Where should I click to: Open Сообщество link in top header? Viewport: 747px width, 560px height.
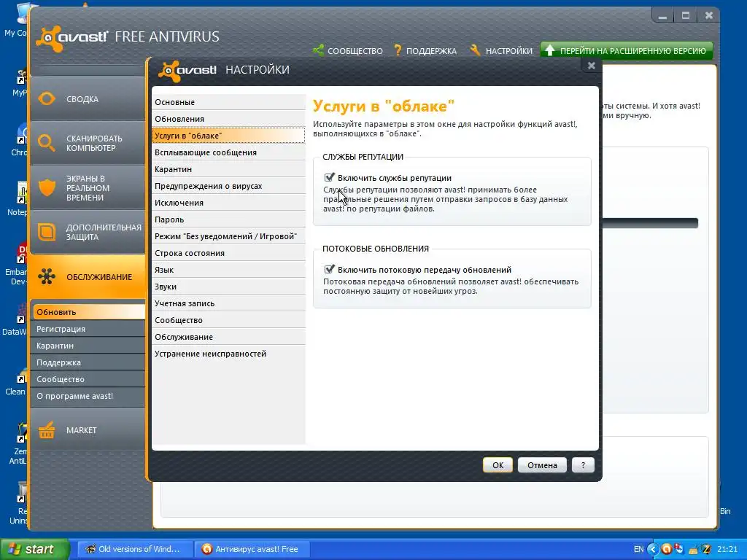355,51
